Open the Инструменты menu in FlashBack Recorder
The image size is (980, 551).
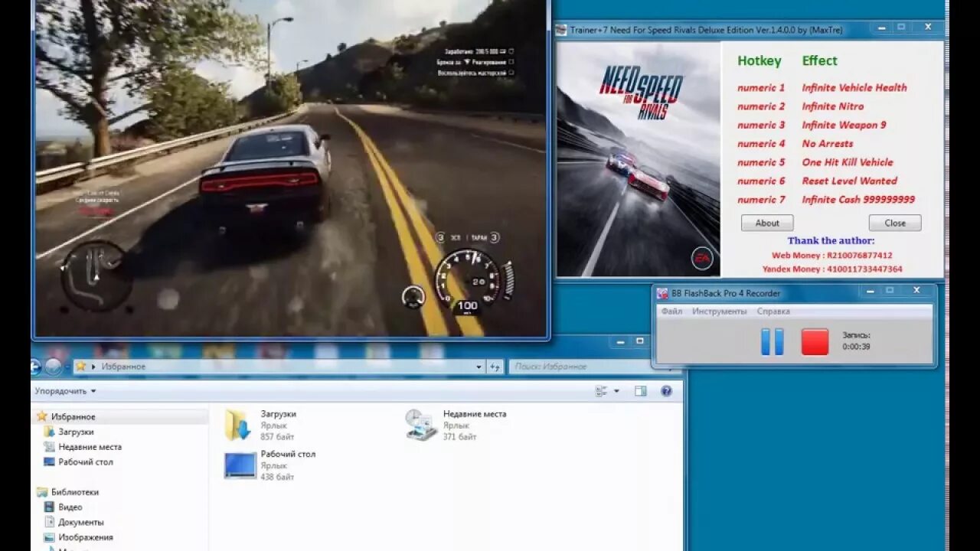(719, 311)
